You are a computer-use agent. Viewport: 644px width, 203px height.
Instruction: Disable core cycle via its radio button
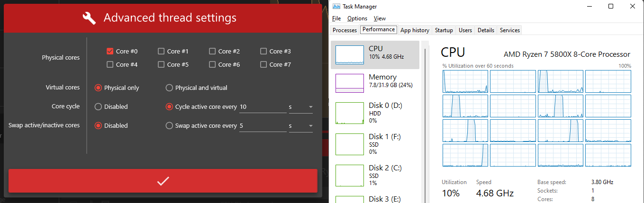pos(99,106)
